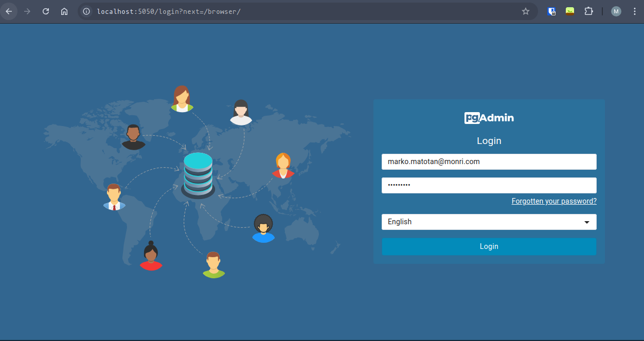The height and width of the screenshot is (341, 644).
Task: Click the browser Home icon
Action: (64, 11)
